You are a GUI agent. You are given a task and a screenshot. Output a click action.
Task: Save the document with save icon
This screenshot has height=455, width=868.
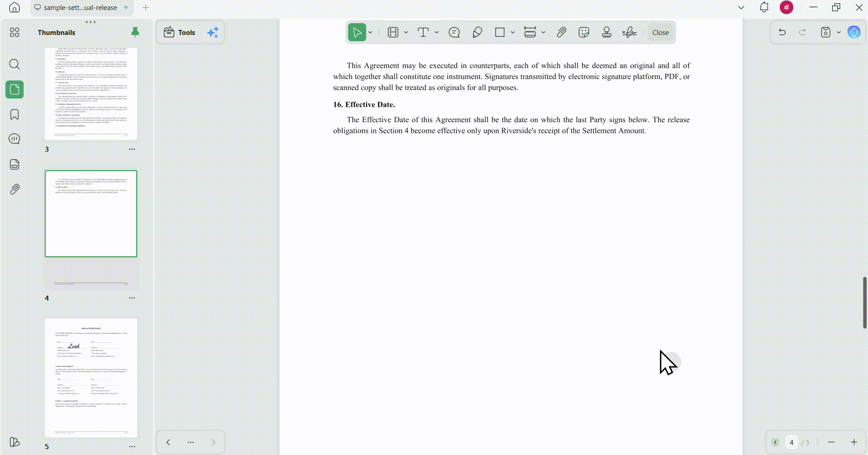coord(826,32)
